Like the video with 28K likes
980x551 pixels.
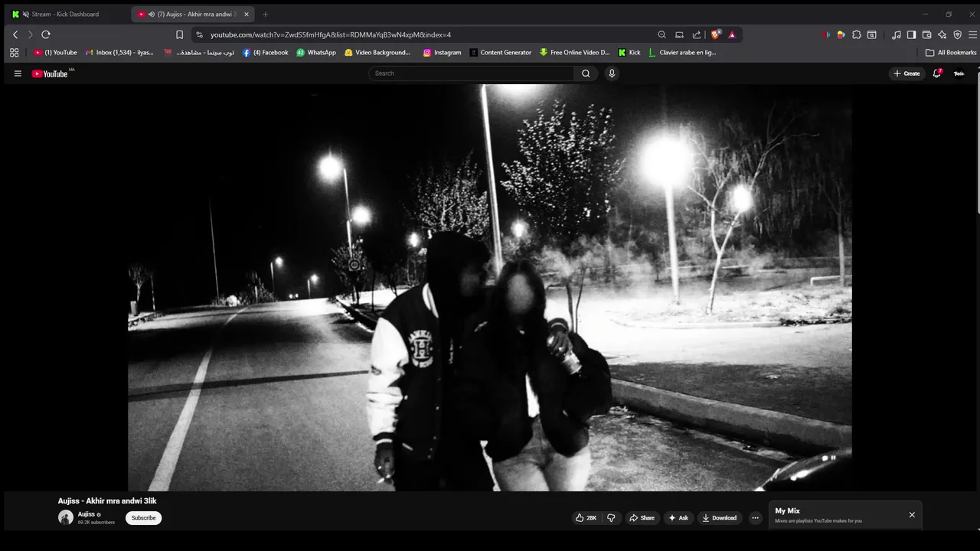click(586, 518)
